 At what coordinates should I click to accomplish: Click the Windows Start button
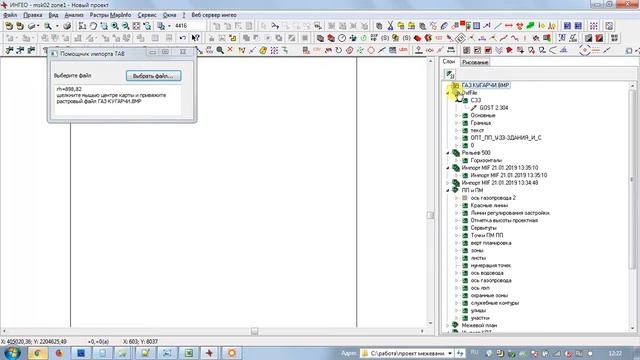12,353
